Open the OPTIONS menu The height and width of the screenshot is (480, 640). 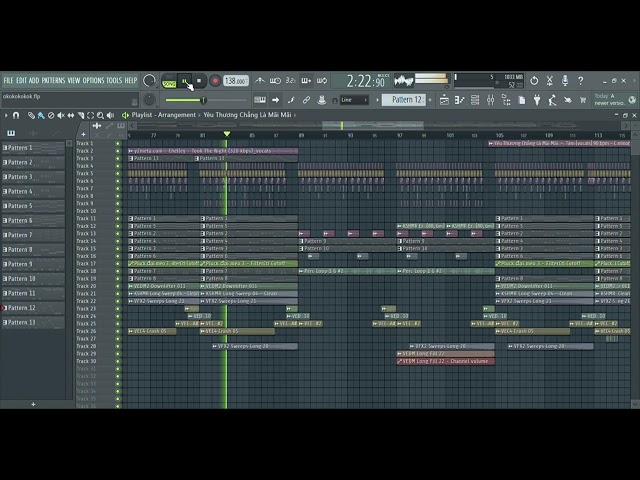93,80
